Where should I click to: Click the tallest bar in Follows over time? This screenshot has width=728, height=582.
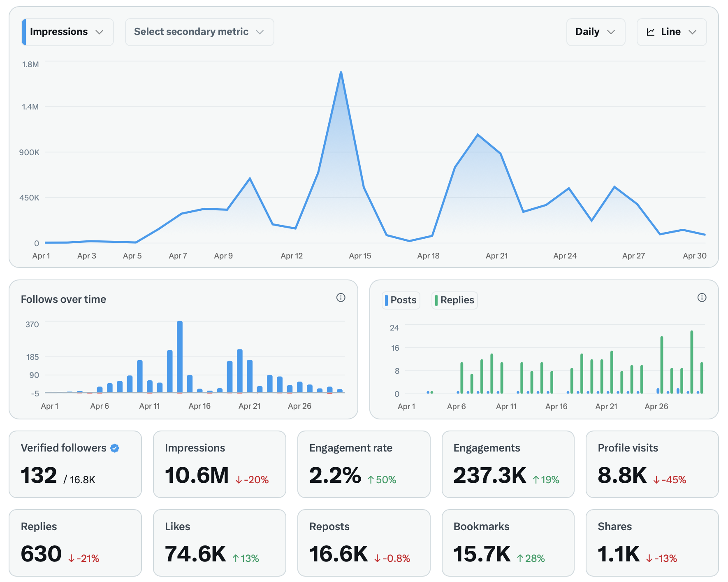pyautogui.click(x=180, y=356)
